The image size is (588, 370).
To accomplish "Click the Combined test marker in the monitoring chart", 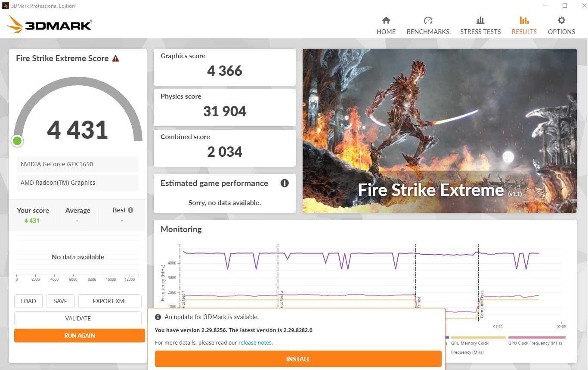I will [x=482, y=304].
